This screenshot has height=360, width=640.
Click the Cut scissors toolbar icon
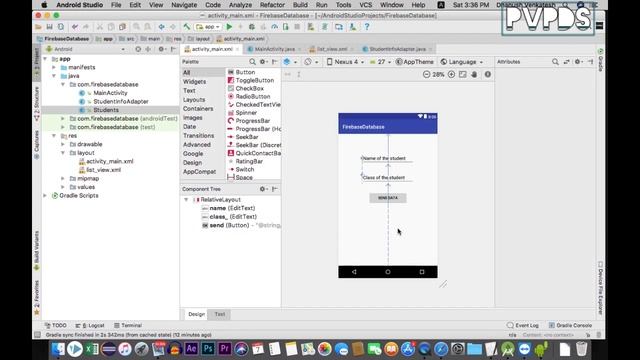pos(100,27)
